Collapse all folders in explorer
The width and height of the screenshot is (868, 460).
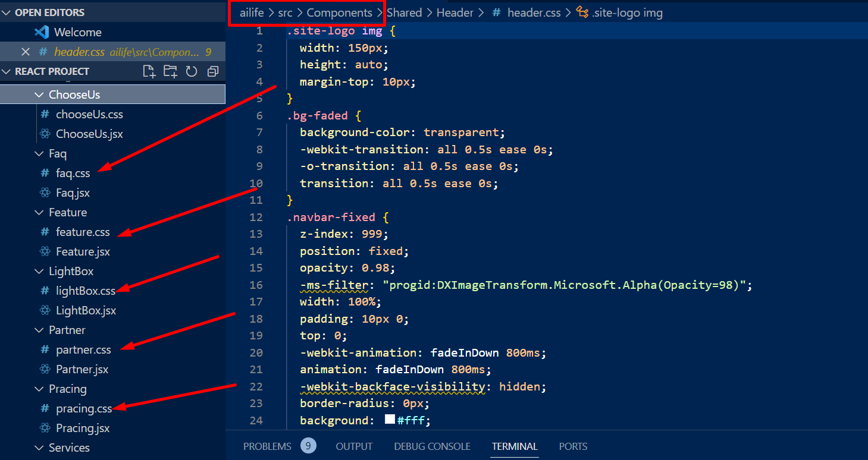(x=212, y=71)
